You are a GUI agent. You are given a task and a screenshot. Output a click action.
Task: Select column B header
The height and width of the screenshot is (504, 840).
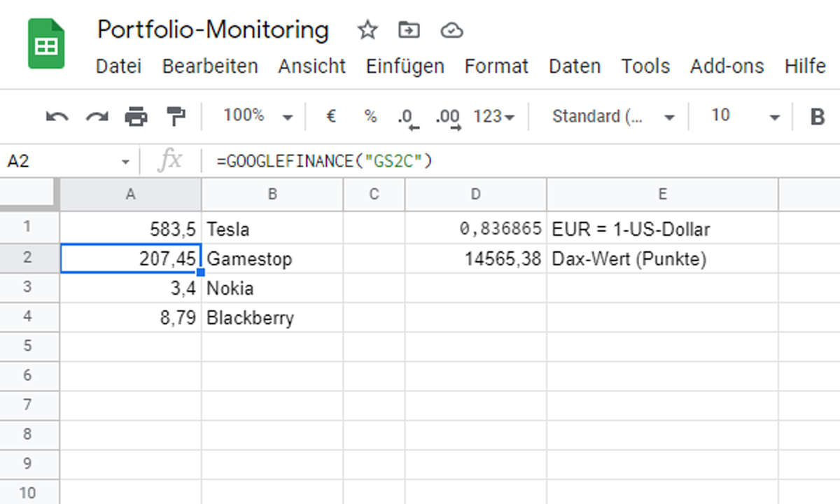[272, 195]
